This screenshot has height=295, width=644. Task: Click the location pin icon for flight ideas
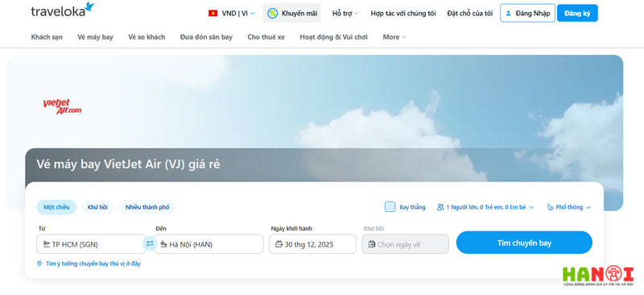click(39, 264)
